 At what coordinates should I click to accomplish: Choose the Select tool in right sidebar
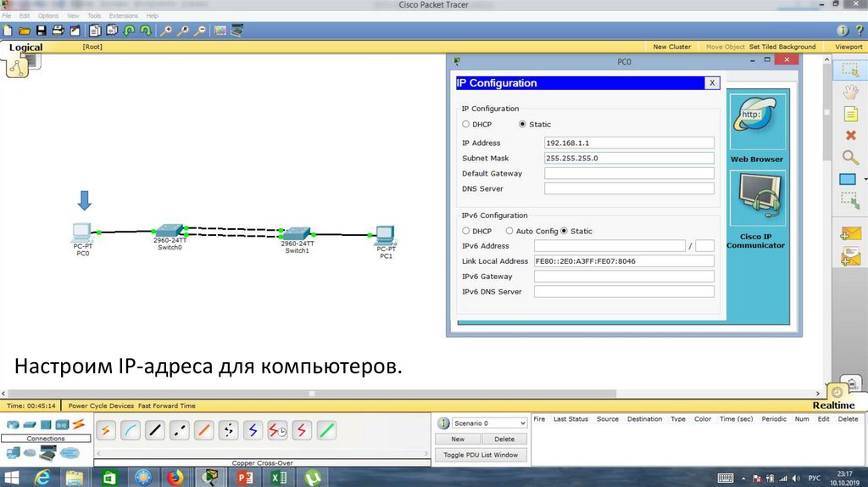tap(849, 70)
